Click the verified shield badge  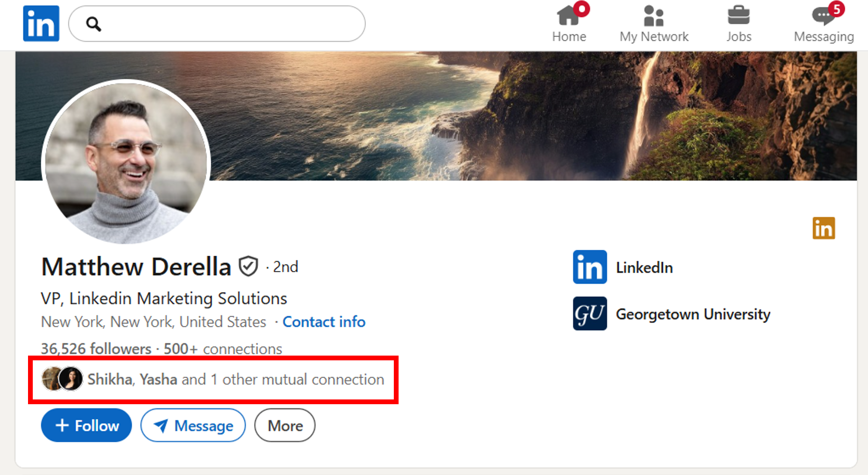point(248,266)
